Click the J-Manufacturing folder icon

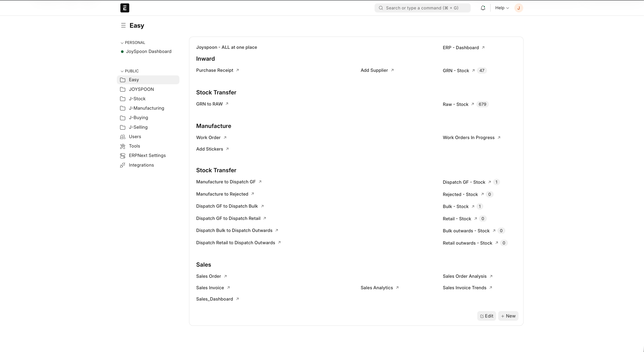click(122, 108)
